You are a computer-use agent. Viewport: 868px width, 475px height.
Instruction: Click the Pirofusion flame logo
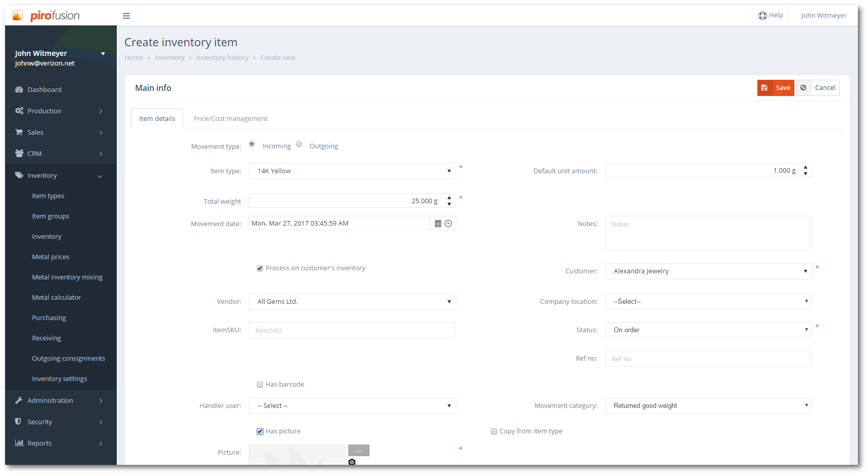[x=18, y=16]
